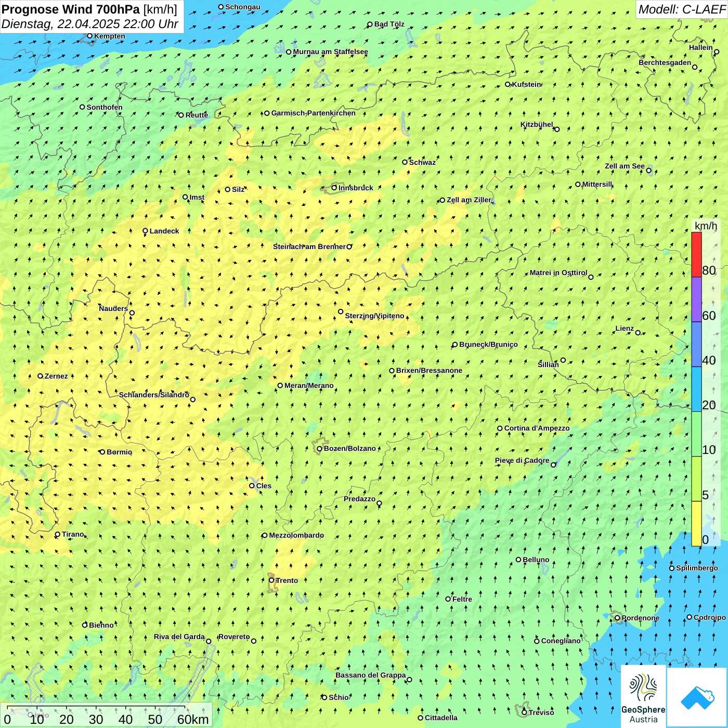Click the Cittadella location marker
728x728 pixels.
(x=421, y=718)
